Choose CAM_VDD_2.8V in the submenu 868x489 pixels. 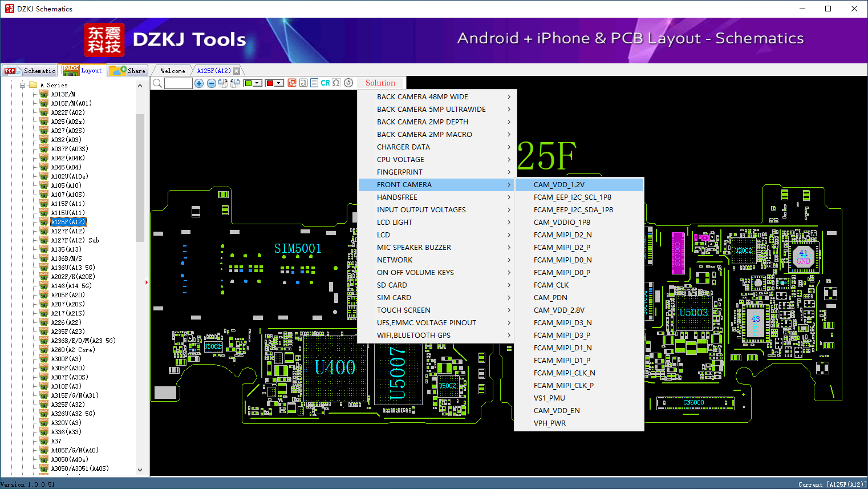pos(559,310)
